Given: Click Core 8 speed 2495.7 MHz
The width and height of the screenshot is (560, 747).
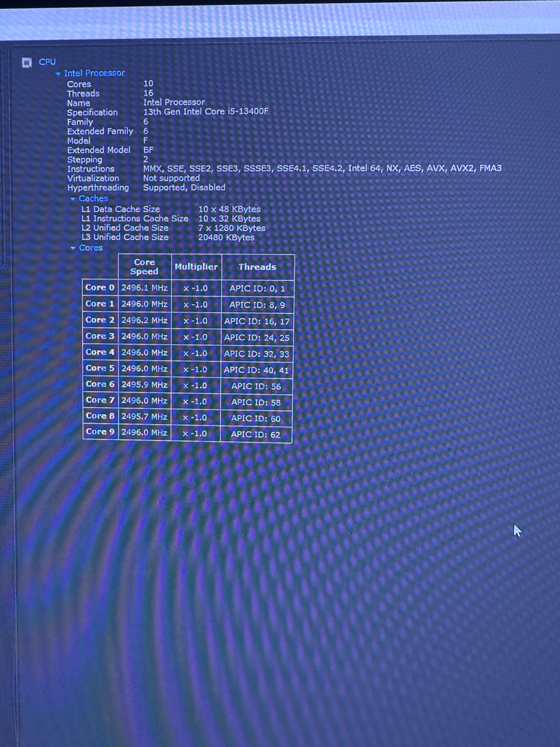Looking at the screenshot, I should (x=145, y=417).
